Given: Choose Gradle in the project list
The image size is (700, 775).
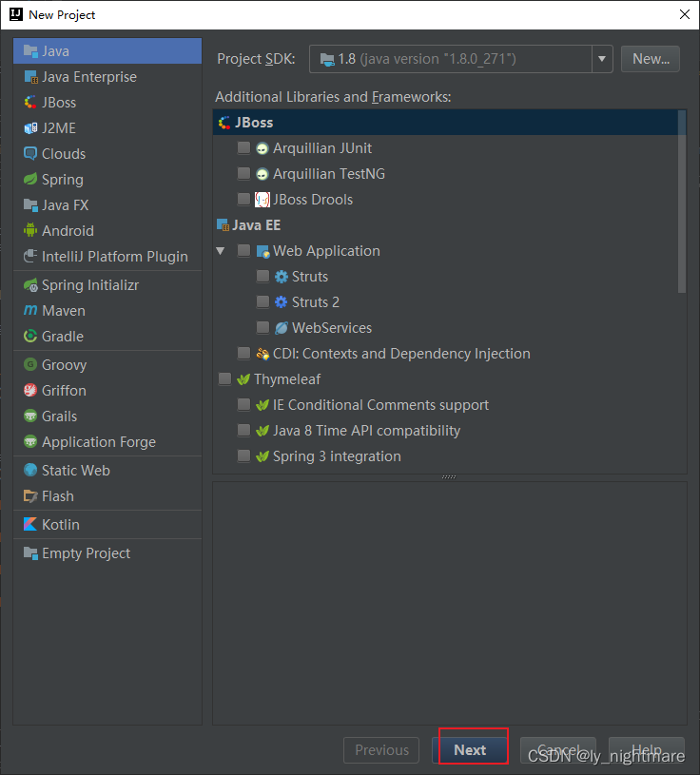Looking at the screenshot, I should click(x=107, y=336).
